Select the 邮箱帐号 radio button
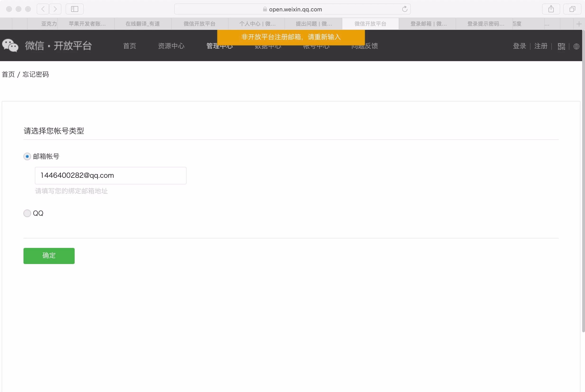 click(x=27, y=156)
